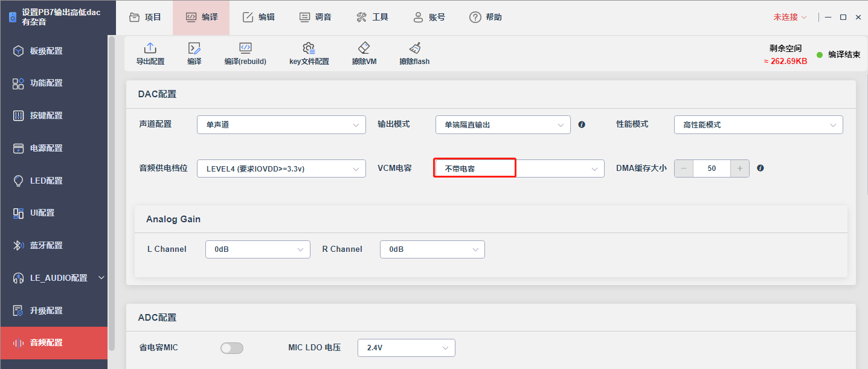This screenshot has width=868, height=369.
Task: Click the info icon beside 输出模式
Action: [582, 124]
